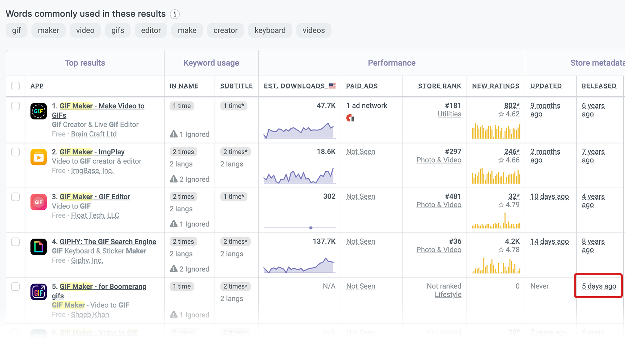The width and height of the screenshot is (625, 364).
Task: Sort by NEW RATINGS column header
Action: [496, 86]
